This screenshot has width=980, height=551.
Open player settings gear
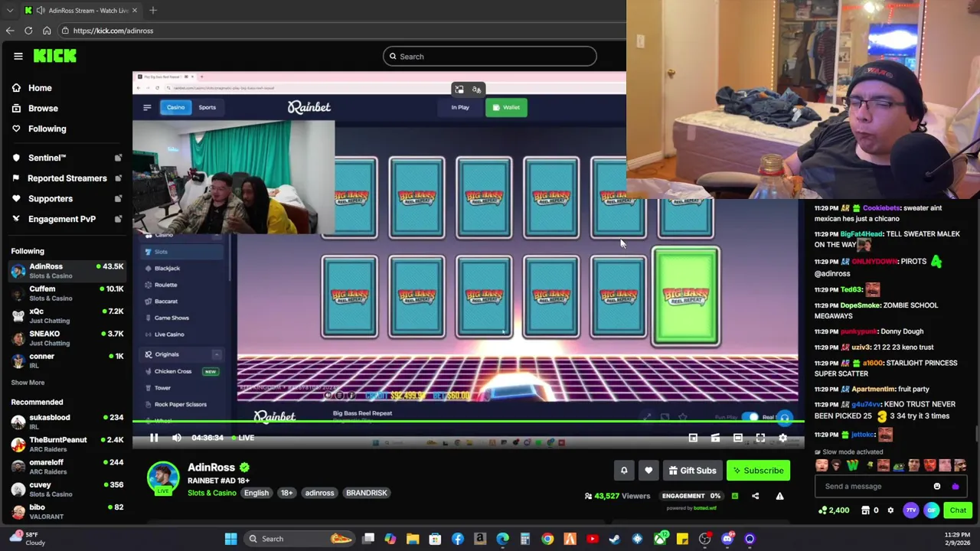[782, 438]
